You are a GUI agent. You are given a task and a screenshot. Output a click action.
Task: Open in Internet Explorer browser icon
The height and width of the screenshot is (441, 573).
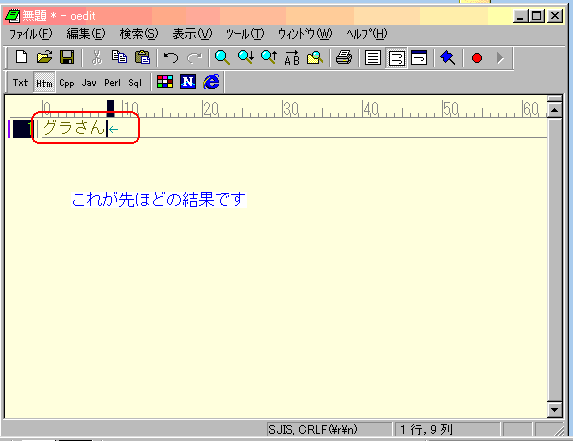(x=212, y=82)
